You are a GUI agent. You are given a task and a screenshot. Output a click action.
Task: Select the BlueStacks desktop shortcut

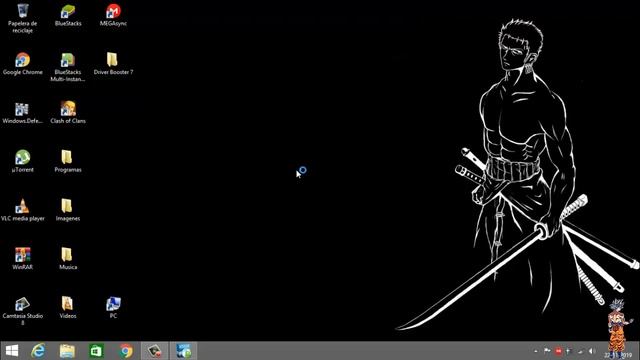coord(68,16)
